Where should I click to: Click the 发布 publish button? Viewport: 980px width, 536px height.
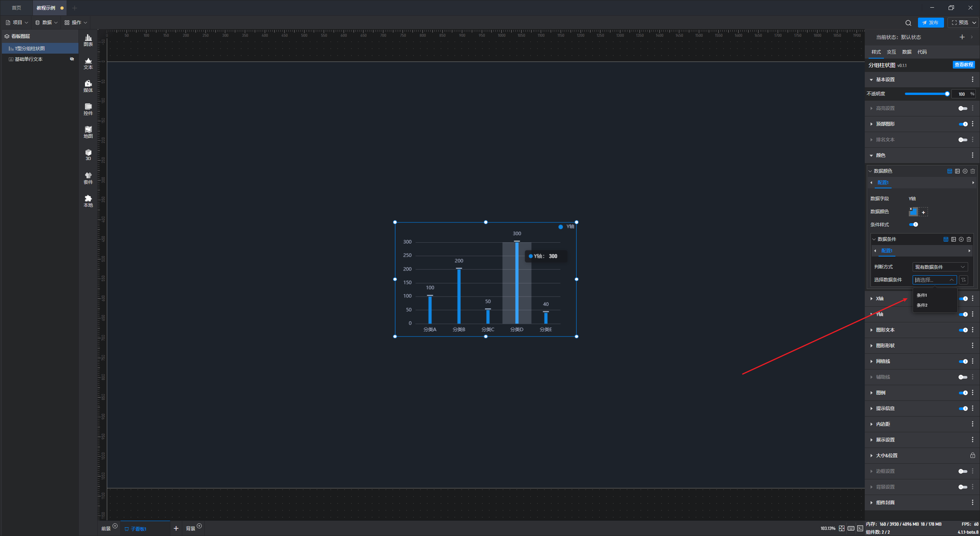coord(930,23)
